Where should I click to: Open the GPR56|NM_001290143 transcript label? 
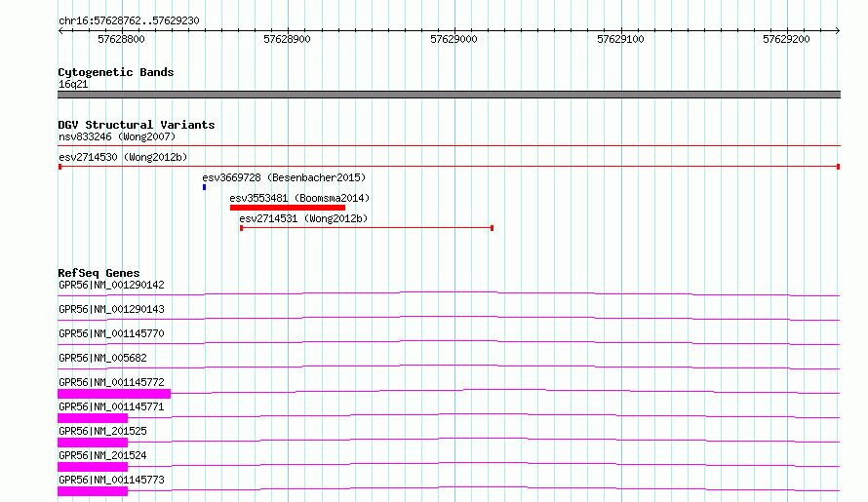[x=111, y=309]
